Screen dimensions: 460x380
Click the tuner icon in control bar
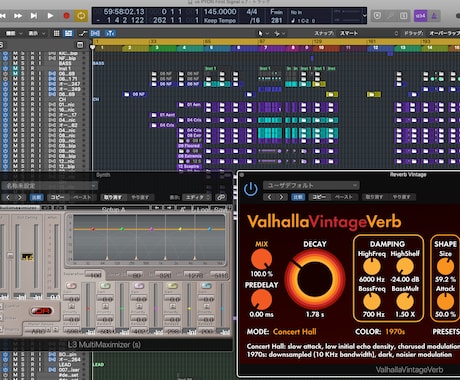pos(390,16)
